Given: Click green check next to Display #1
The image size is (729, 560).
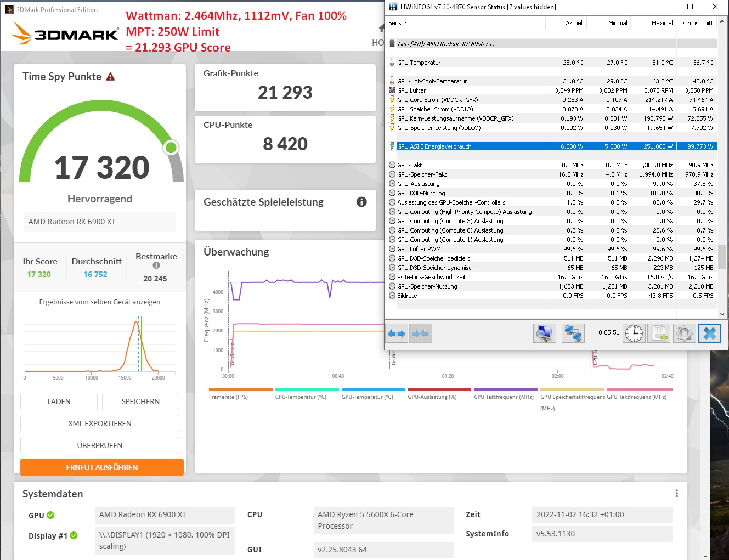Looking at the screenshot, I should coord(74,535).
